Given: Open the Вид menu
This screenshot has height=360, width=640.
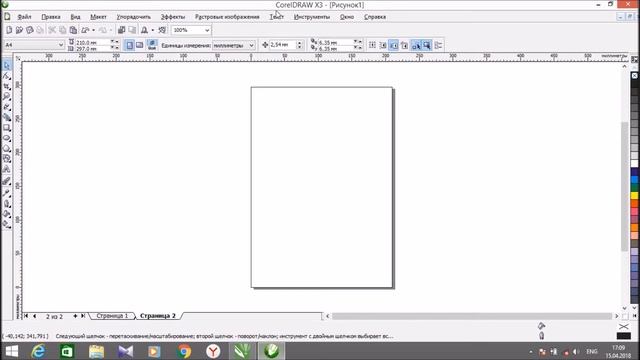Looking at the screenshot, I should 75,17.
